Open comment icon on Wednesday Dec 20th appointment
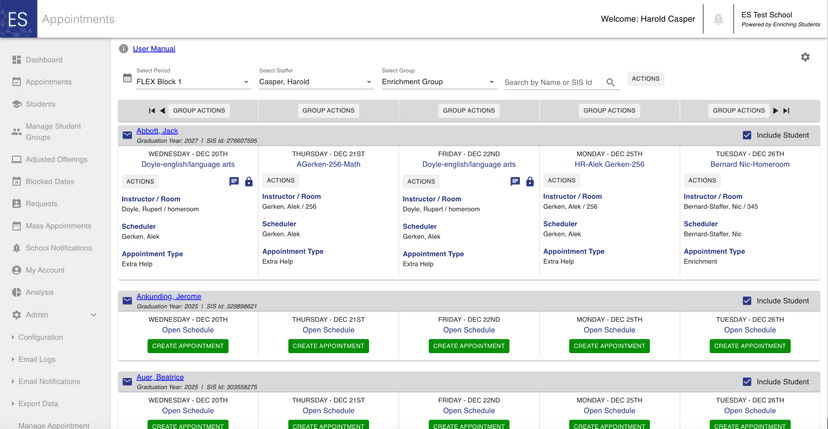The width and height of the screenshot is (828, 429). click(x=234, y=182)
